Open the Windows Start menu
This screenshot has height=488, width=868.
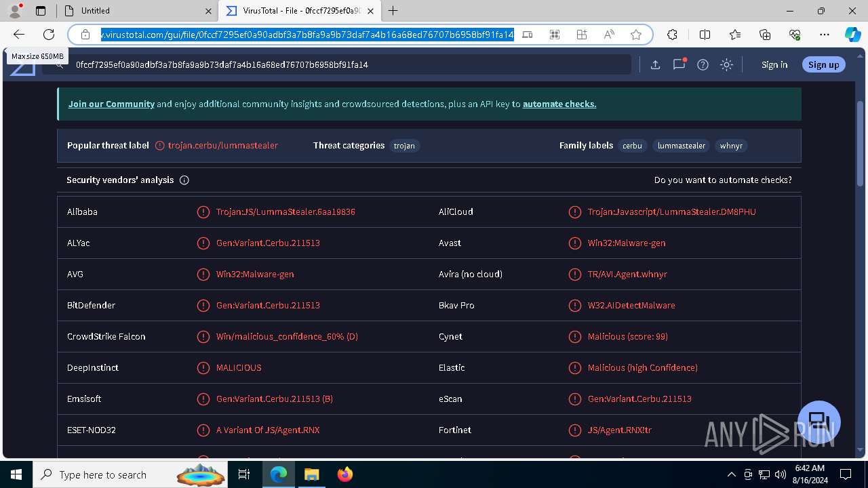point(16,474)
